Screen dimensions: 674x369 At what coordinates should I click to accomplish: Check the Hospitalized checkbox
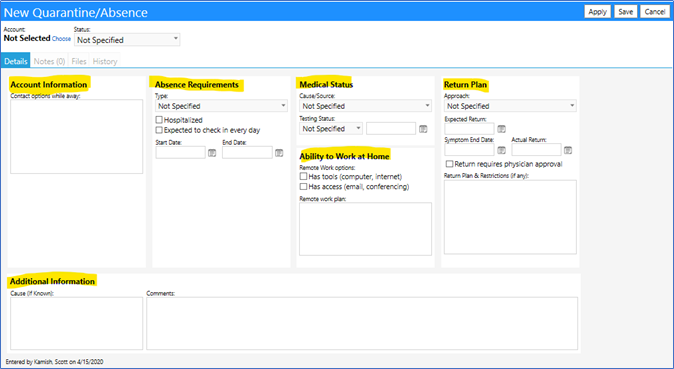[x=159, y=120]
